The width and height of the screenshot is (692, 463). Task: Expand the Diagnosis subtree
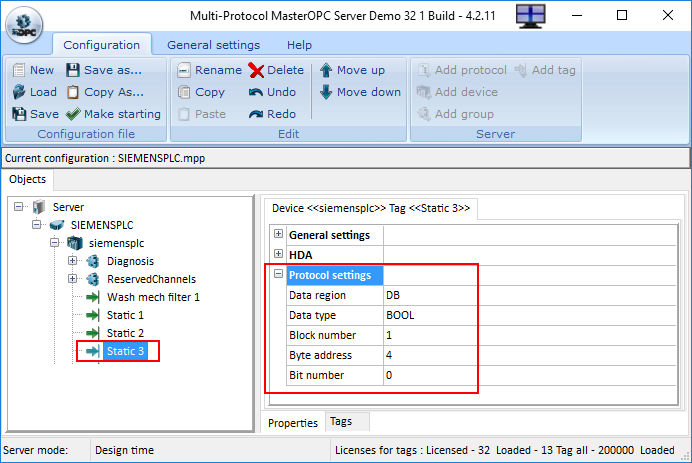tap(72, 261)
